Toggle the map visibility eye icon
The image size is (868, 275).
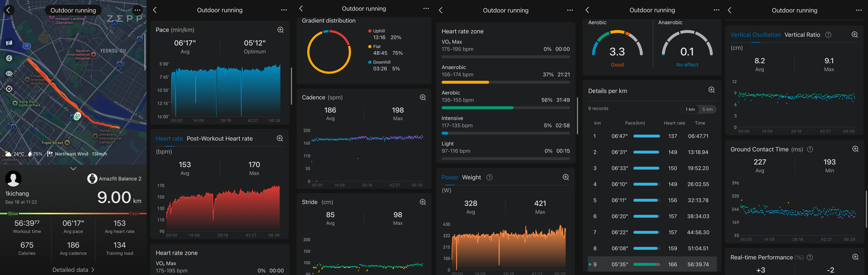pos(9,73)
